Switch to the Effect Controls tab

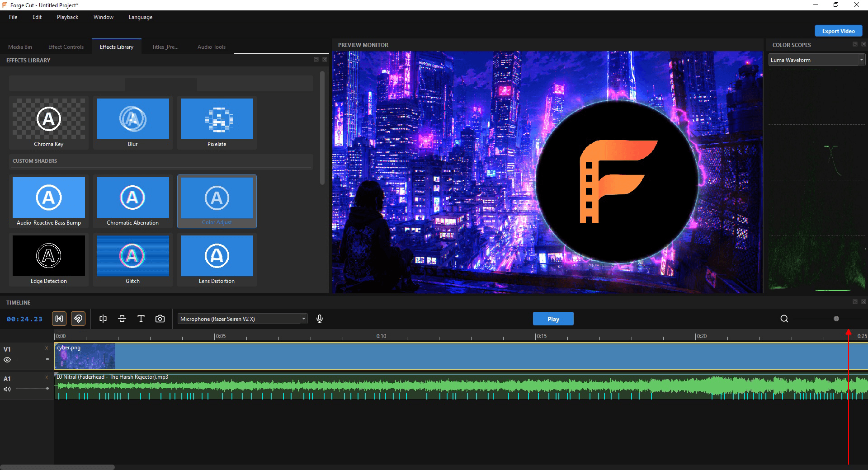click(x=66, y=47)
